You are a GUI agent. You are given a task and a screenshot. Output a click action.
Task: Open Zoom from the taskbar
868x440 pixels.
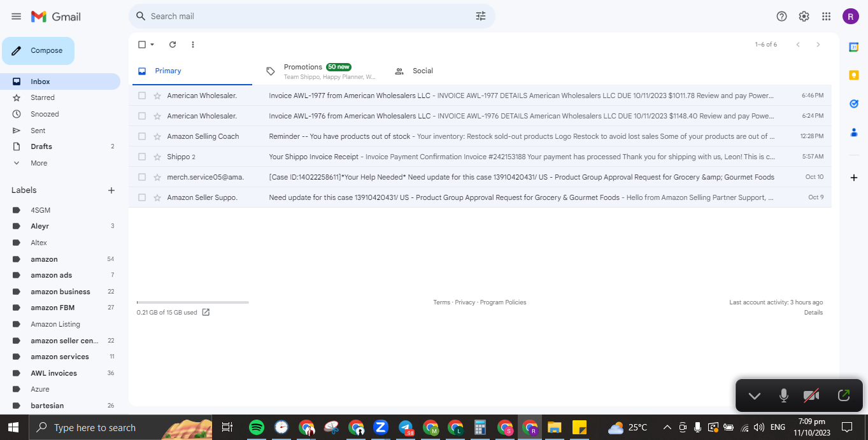pos(381,427)
